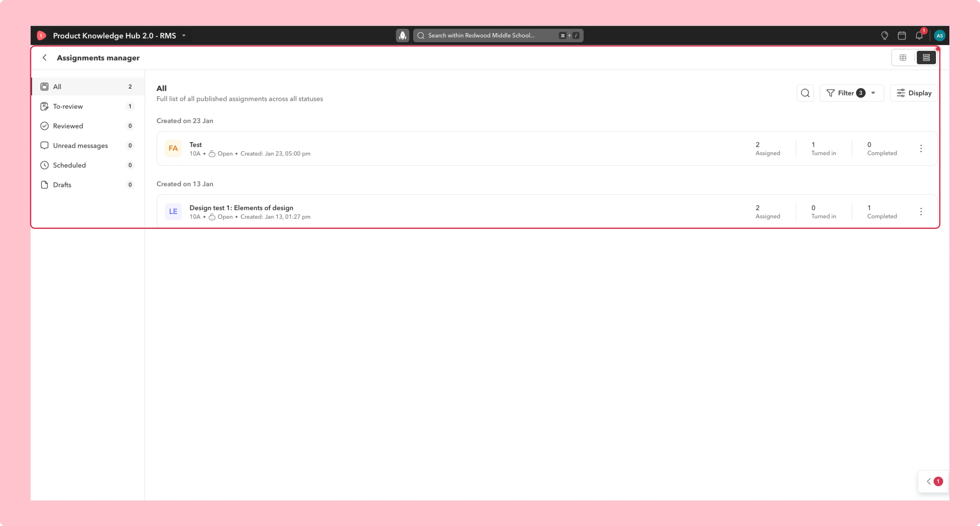Open the rocket launcher icon
This screenshot has height=526, width=980.
[x=402, y=35]
